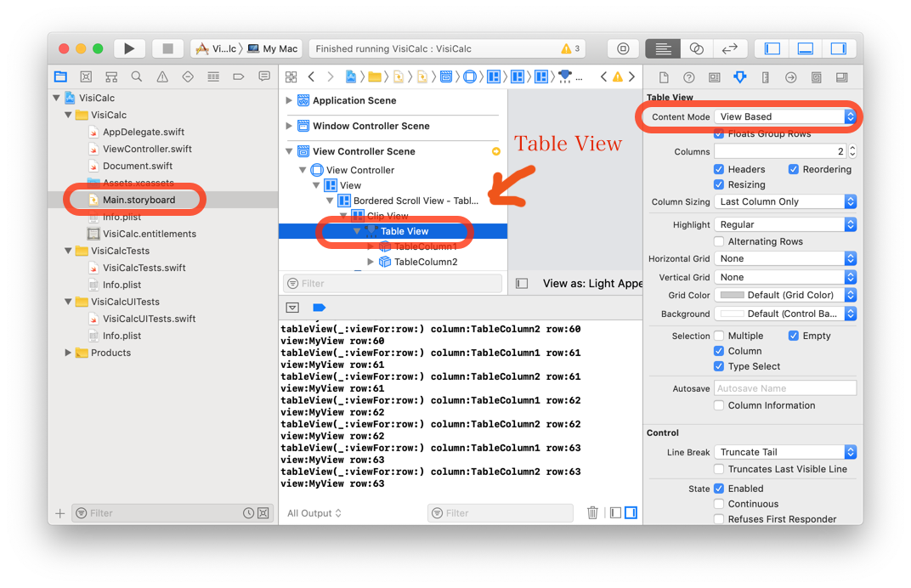Click the Autosave Name field
911x588 pixels.
[x=785, y=388]
